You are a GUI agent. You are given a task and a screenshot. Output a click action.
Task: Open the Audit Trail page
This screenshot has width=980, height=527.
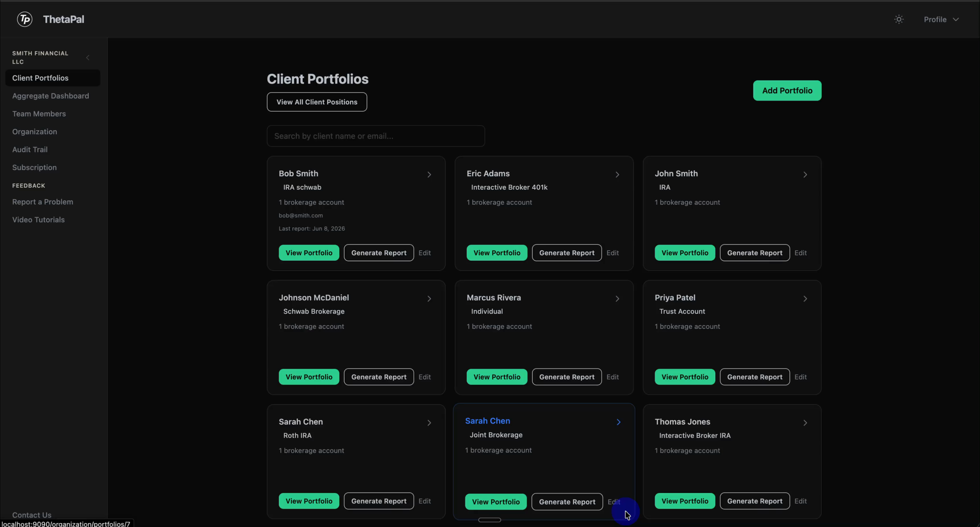(x=30, y=150)
